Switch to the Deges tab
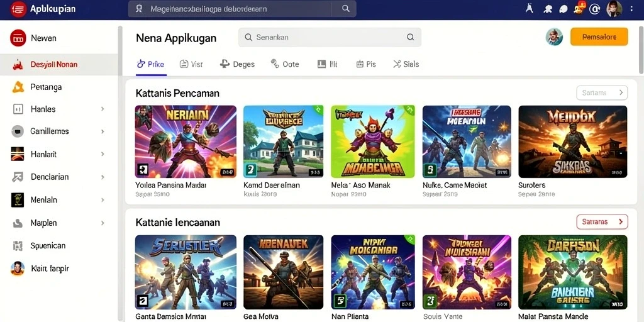 point(237,64)
